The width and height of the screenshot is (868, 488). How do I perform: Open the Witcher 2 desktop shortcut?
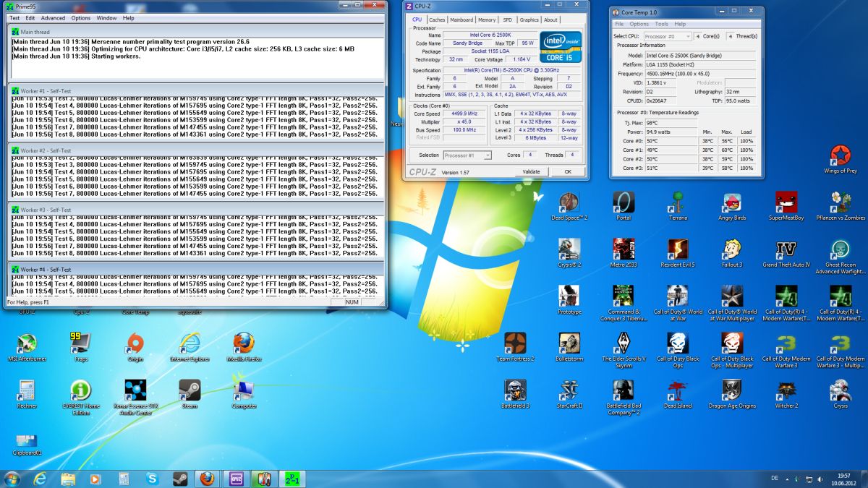coord(786,394)
